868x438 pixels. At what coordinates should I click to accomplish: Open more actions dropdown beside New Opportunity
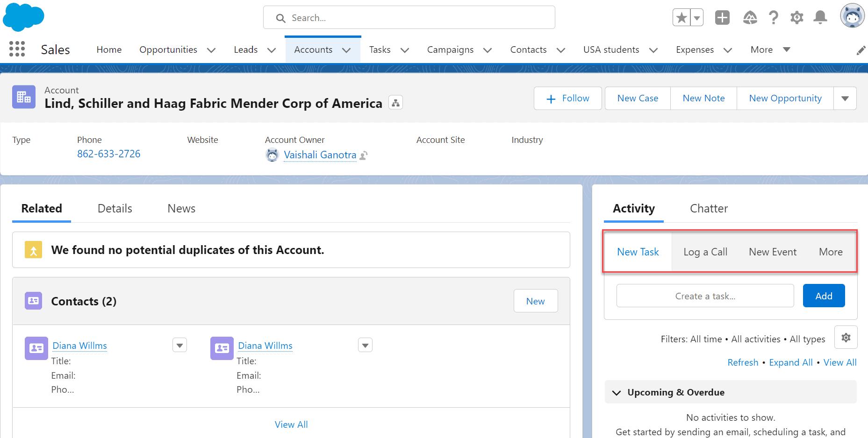tap(845, 99)
